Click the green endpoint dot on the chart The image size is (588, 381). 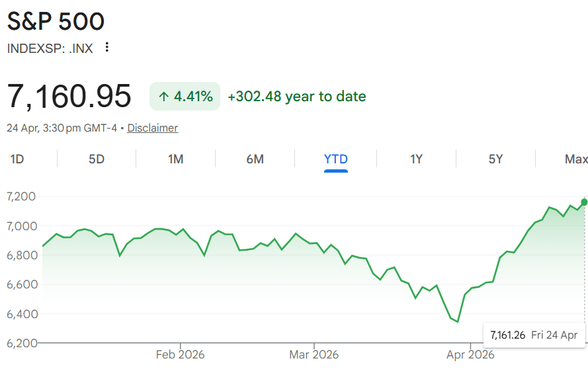(584, 202)
